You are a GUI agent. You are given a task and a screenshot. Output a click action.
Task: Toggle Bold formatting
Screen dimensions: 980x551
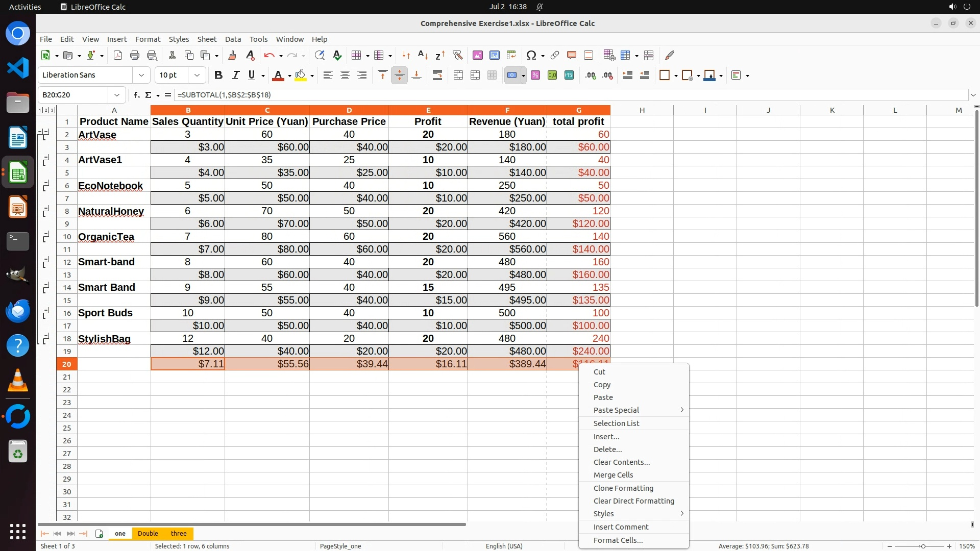pyautogui.click(x=218, y=75)
